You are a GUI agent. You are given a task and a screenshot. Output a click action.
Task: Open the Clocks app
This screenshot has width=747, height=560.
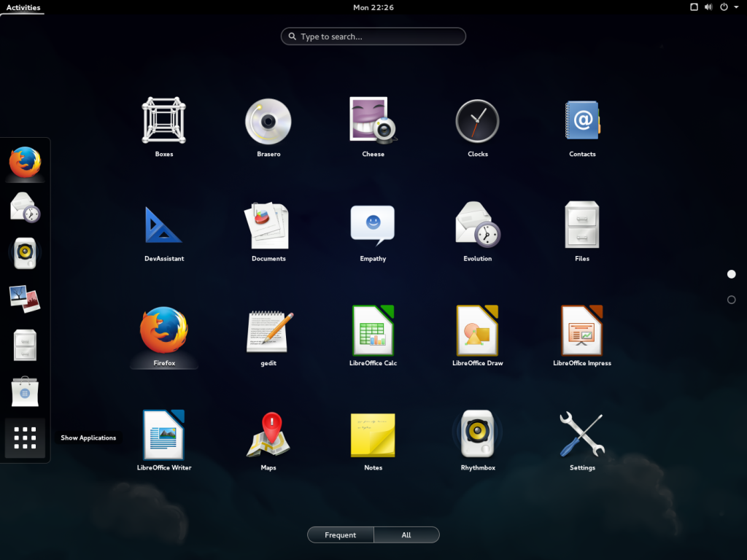477,120
